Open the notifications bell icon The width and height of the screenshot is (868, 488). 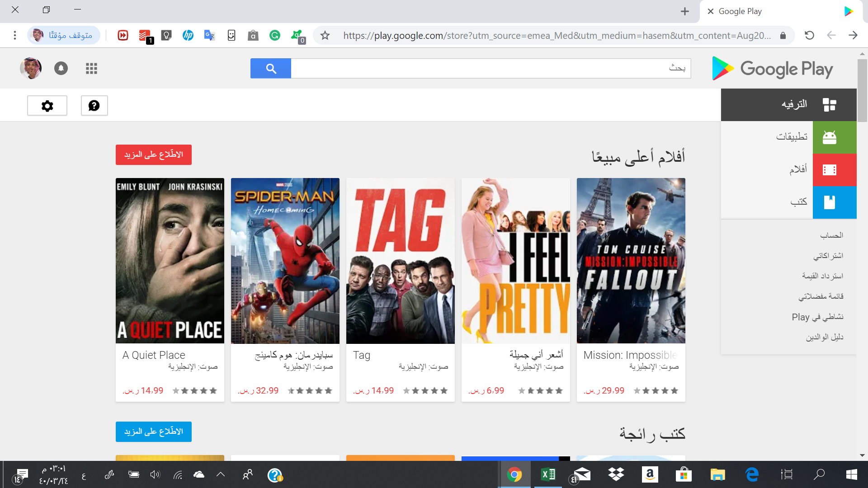click(x=61, y=68)
